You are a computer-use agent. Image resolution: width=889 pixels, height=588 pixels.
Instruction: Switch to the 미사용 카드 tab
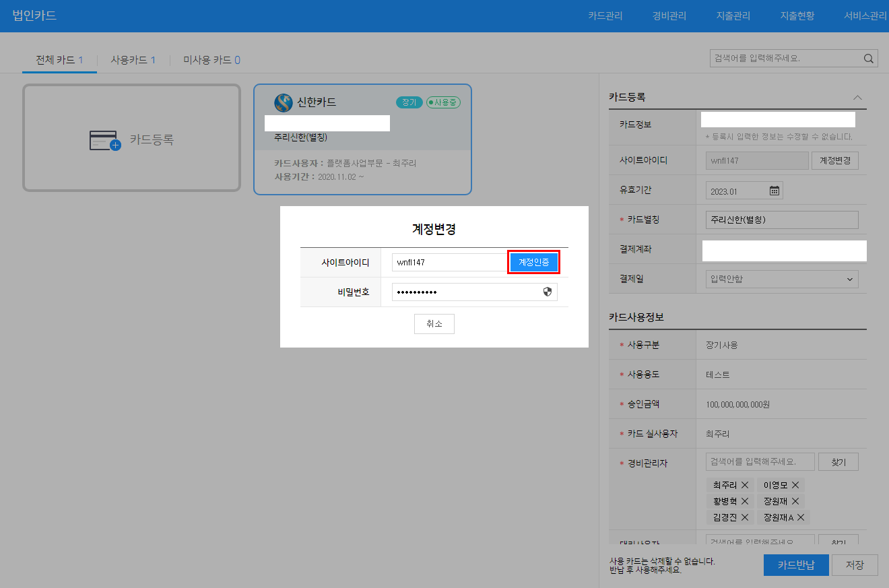tap(211, 60)
